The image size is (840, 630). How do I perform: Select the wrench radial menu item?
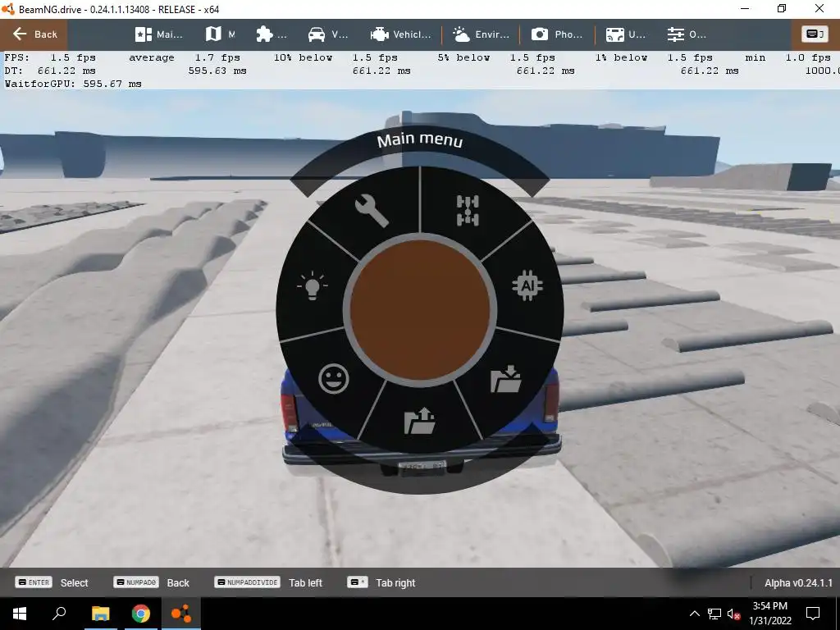(372, 210)
